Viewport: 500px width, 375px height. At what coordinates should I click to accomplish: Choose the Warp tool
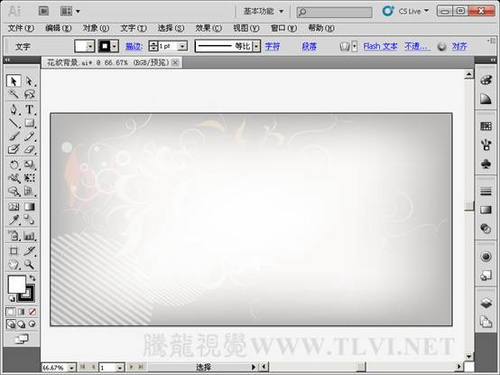click(13, 178)
